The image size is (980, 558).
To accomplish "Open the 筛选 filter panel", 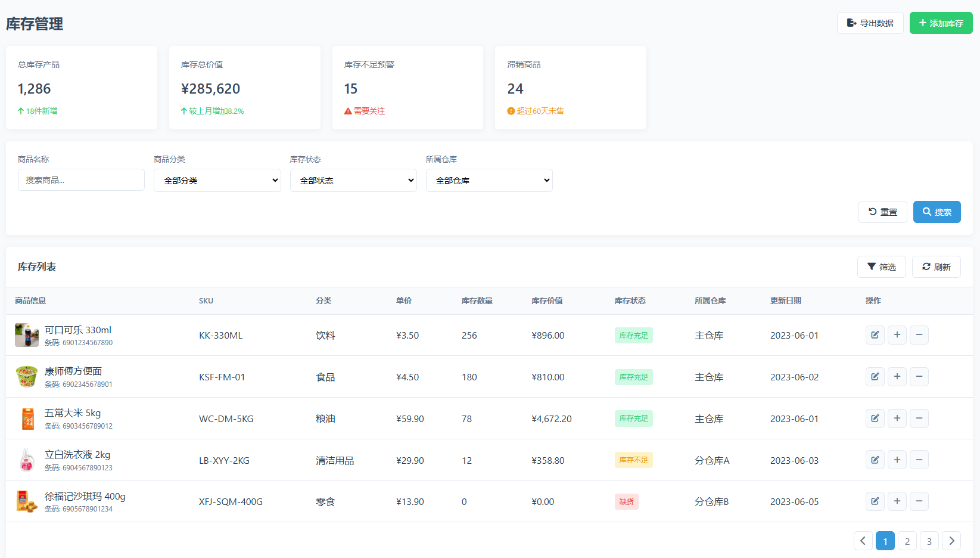I will pos(882,266).
